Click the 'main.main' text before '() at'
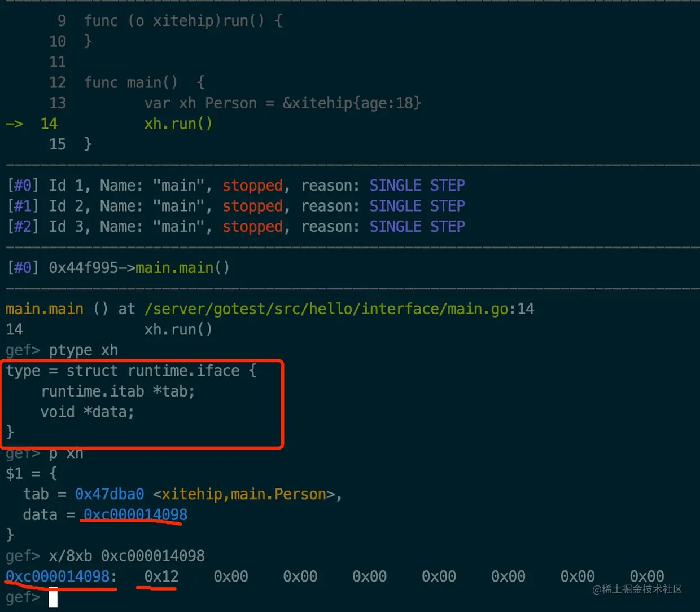This screenshot has height=612, width=700. click(45, 309)
